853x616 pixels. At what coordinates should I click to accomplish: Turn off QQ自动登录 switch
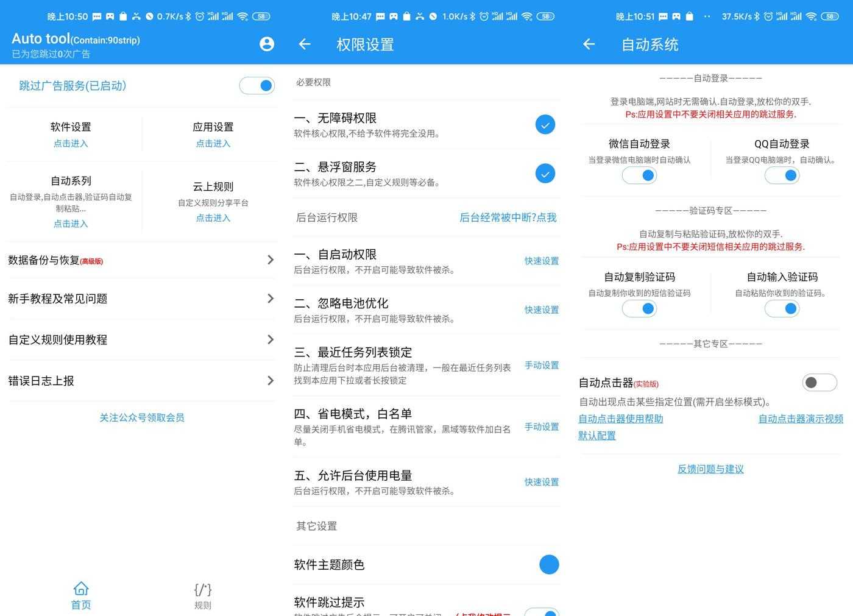pos(782,175)
